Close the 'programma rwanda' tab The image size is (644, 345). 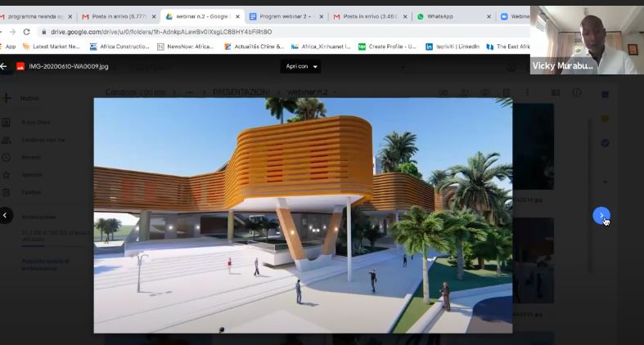click(x=70, y=17)
